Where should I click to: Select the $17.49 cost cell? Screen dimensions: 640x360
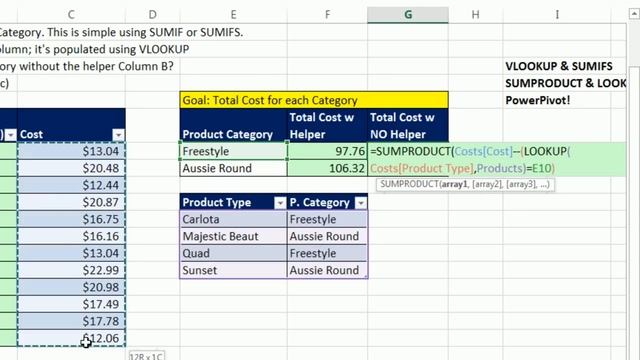coord(71,304)
